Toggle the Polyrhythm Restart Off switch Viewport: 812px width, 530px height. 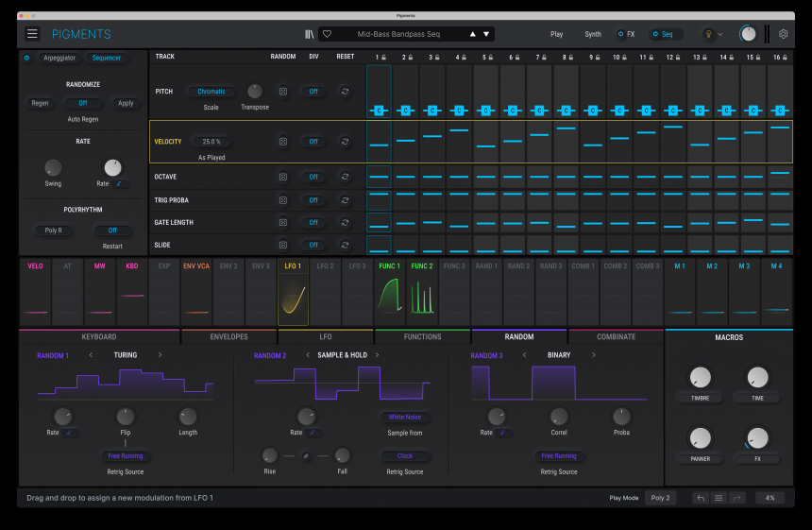click(112, 230)
